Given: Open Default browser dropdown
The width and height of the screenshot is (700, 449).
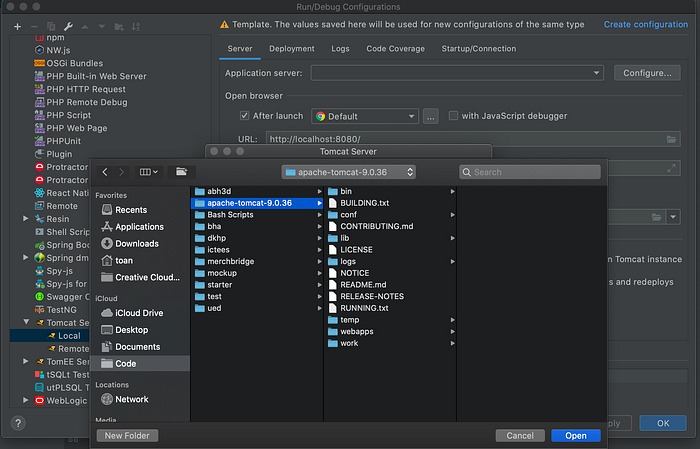Looking at the screenshot, I should coord(365,116).
